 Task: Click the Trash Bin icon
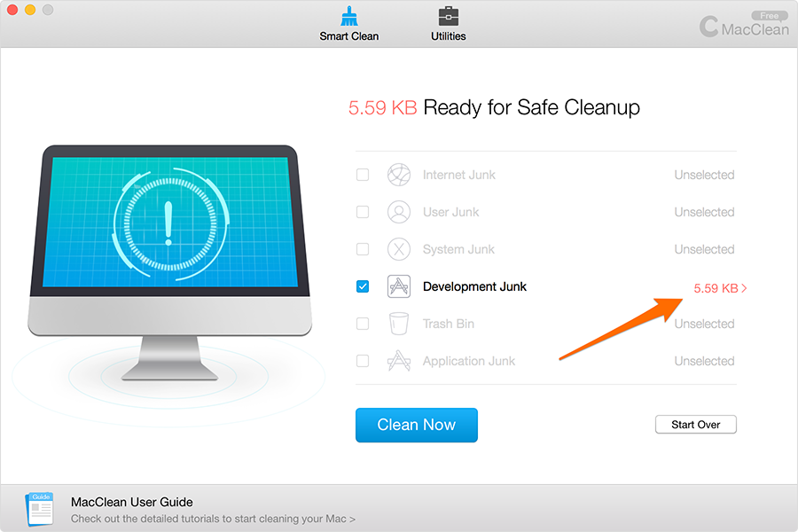tap(398, 324)
